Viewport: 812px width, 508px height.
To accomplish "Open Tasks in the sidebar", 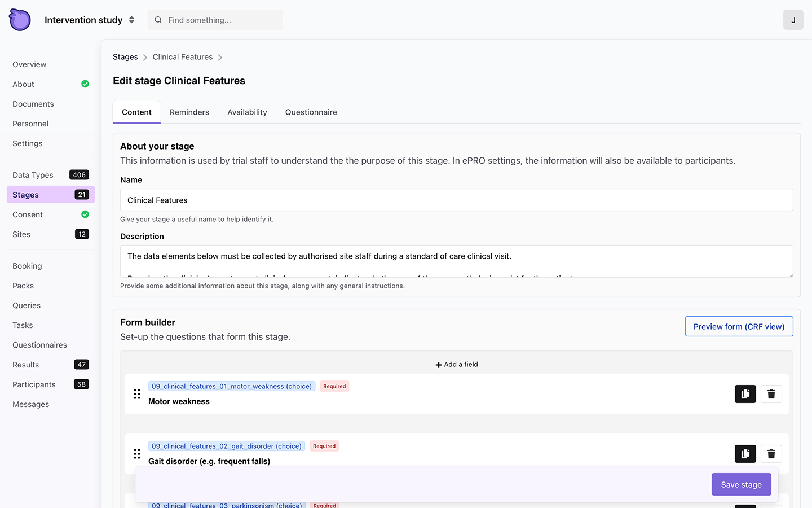I will [23, 325].
